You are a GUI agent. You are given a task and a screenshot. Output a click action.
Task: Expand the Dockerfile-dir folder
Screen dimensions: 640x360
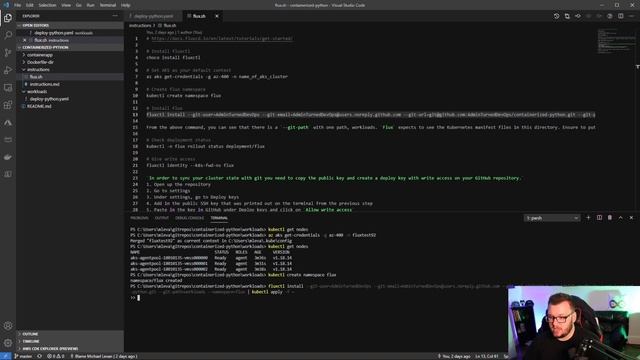pos(40,62)
